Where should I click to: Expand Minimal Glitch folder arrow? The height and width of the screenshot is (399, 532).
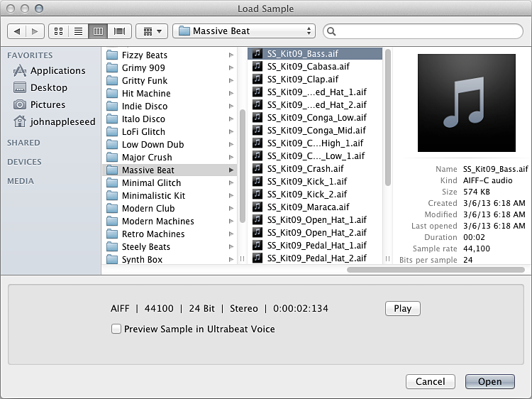[231, 183]
